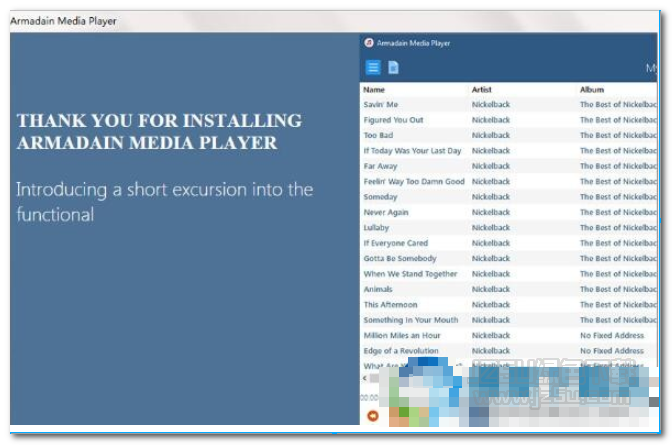Select the song Never Again
Screen dimensions: 672x445
[x=386, y=212]
